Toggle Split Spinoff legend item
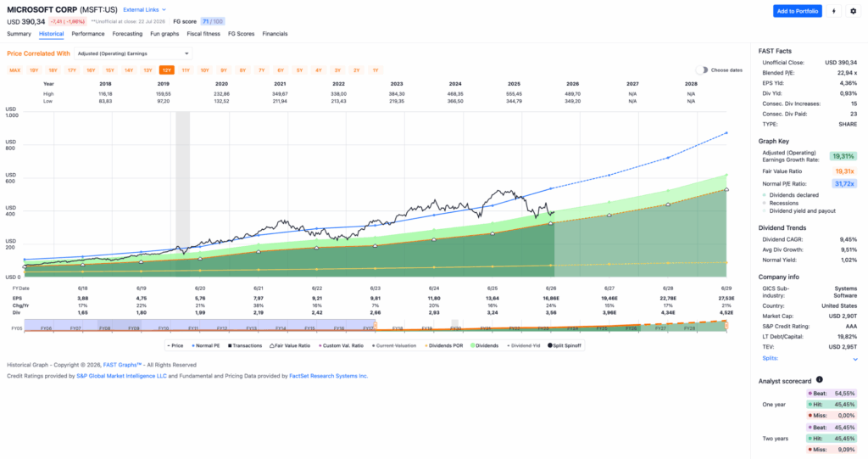Viewport: 868px width, 459px height. [564, 345]
